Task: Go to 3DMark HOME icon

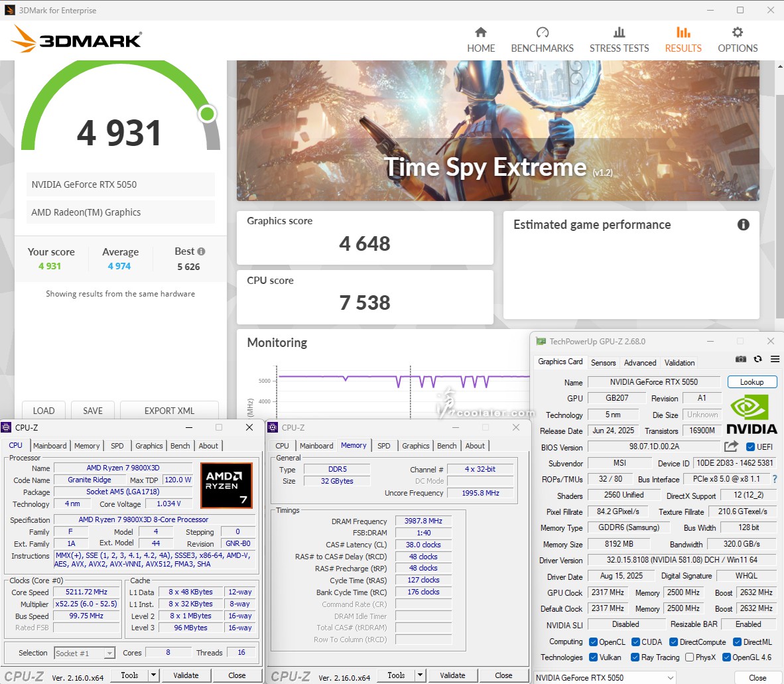Action: 480,33
